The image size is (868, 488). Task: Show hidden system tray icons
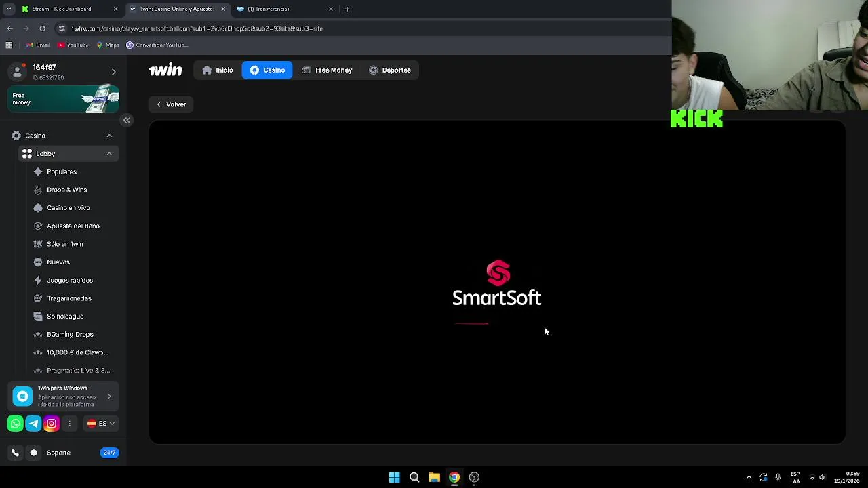[749, 477]
